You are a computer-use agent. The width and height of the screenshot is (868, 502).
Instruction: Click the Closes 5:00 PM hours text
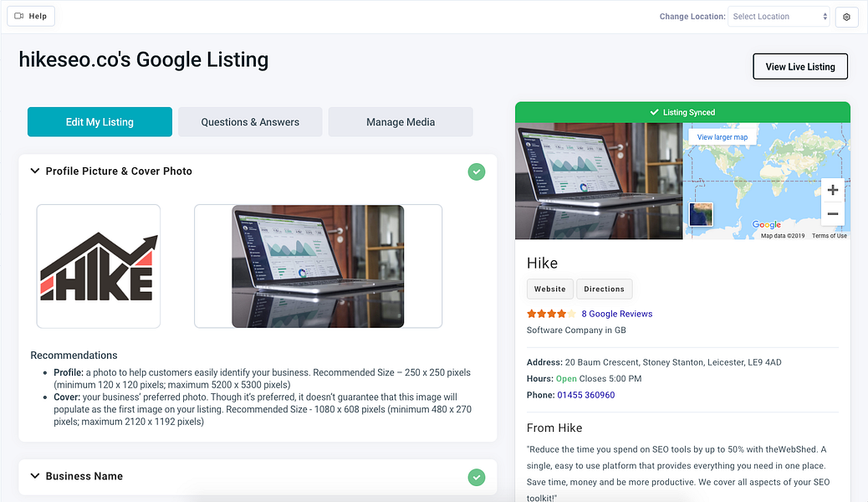610,379
